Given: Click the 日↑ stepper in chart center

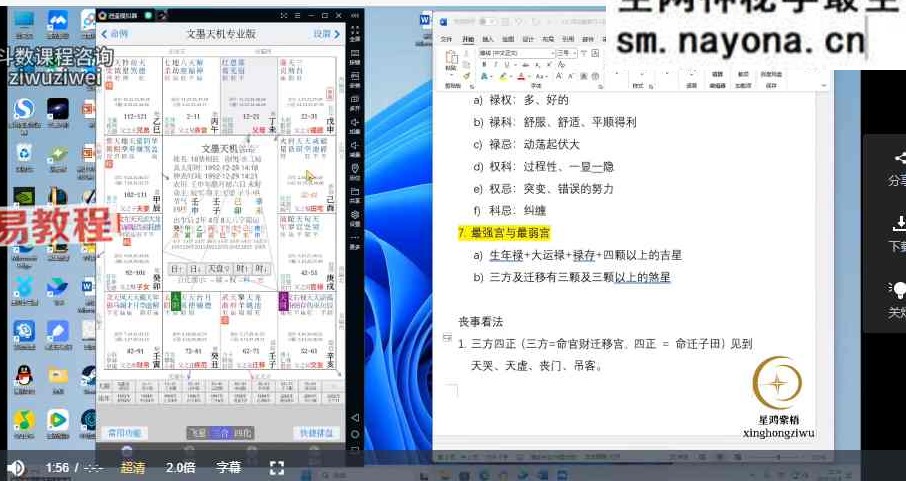Looking at the screenshot, I should coord(176,269).
